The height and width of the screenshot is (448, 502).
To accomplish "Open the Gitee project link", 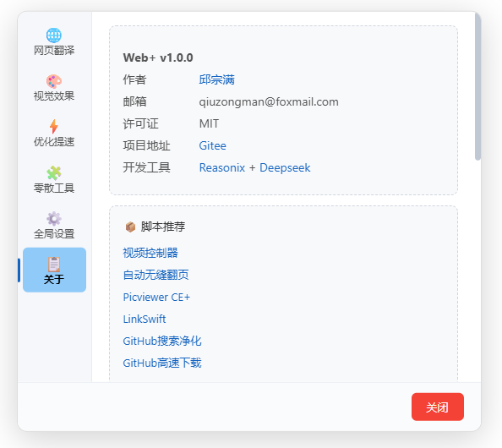I will point(213,145).
